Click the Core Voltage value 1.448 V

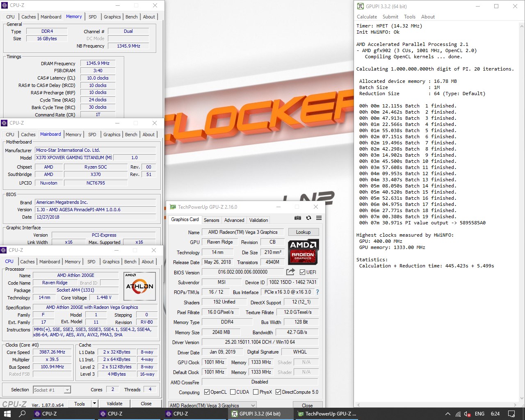pos(104,297)
